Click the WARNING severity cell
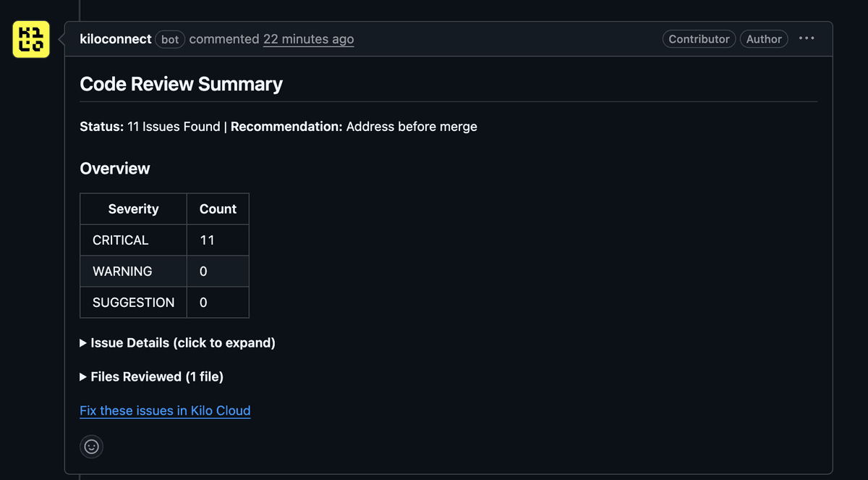Screen dimensions: 868x480 133,271
